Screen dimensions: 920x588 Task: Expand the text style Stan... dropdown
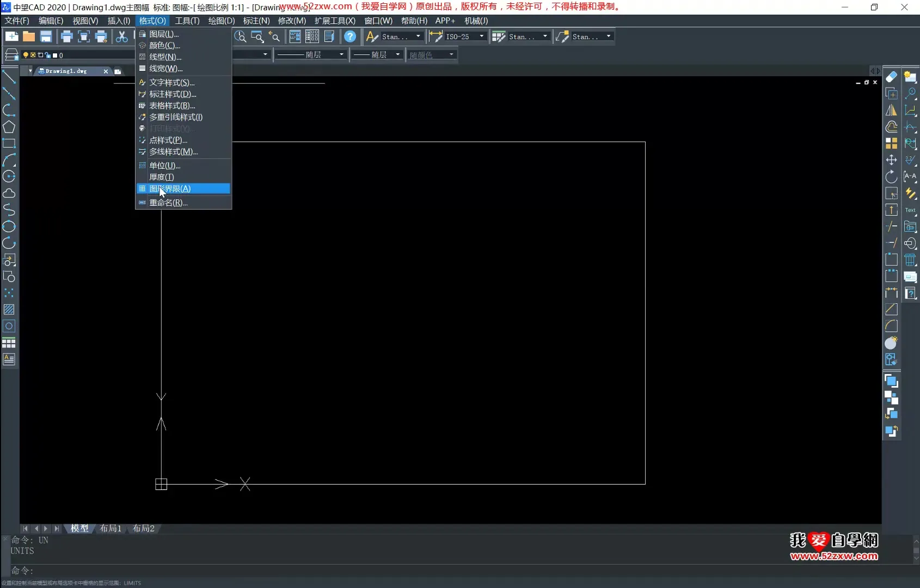pyautogui.click(x=418, y=36)
